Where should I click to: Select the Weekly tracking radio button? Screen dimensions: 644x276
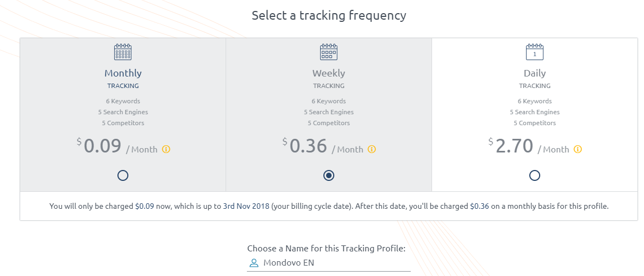329,176
